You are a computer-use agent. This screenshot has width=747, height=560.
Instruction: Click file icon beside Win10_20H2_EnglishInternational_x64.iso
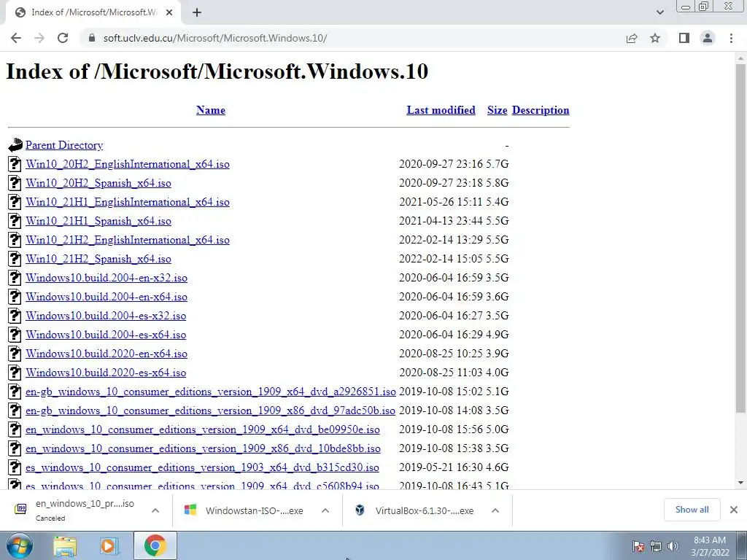click(x=15, y=164)
